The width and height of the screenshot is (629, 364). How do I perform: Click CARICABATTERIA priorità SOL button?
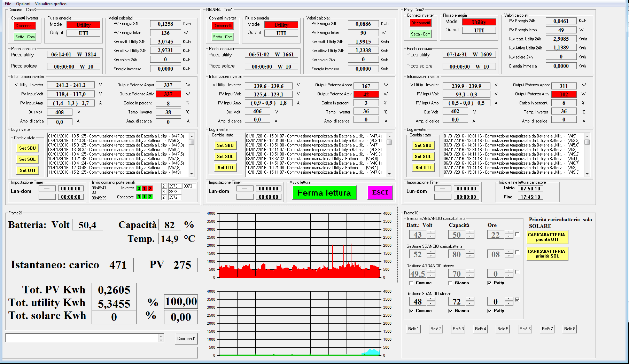[x=547, y=254]
